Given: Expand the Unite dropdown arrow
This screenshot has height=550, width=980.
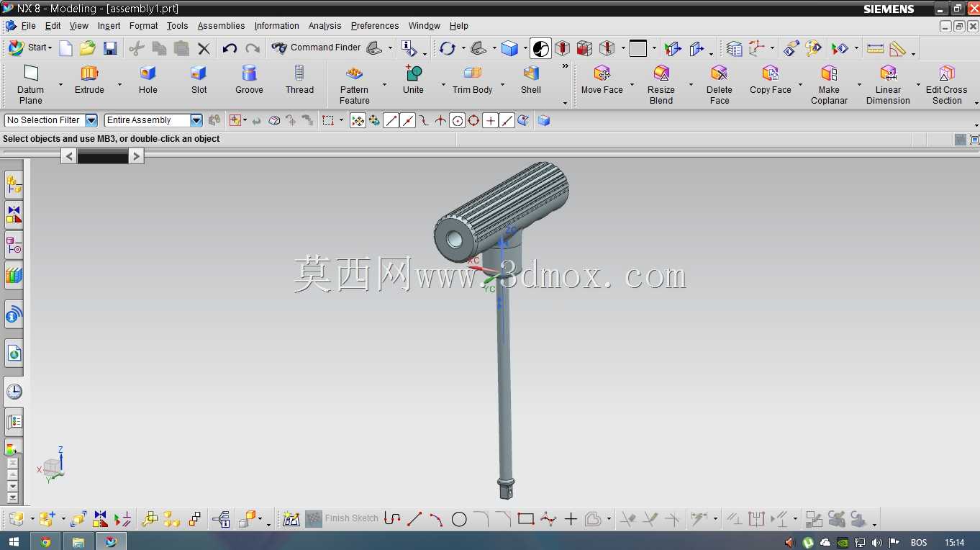Looking at the screenshot, I should coord(443,85).
